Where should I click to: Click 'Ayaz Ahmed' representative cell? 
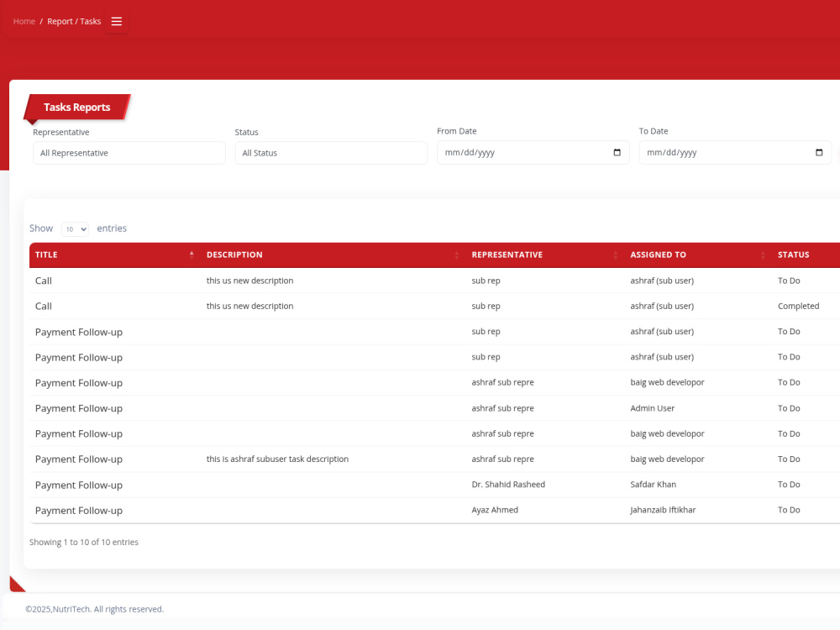pos(495,510)
